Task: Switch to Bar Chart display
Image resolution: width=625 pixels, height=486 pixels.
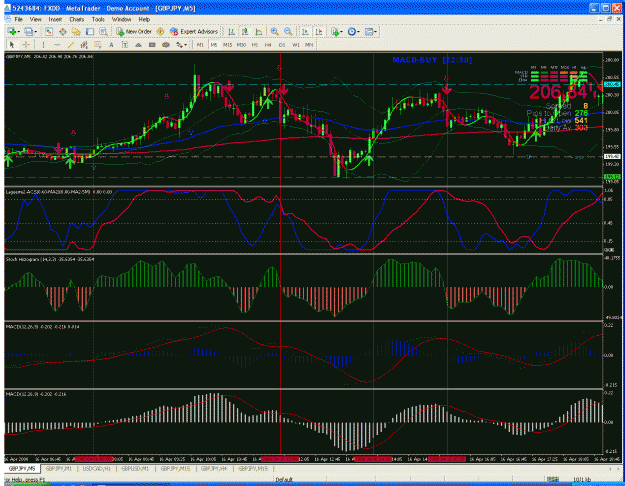Action: [x=231, y=32]
